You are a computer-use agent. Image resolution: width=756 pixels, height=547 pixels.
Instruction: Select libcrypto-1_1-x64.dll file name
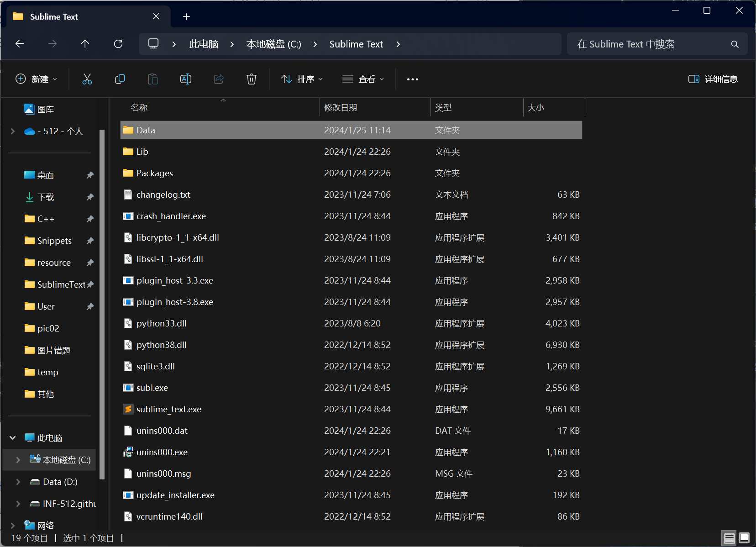click(x=178, y=237)
